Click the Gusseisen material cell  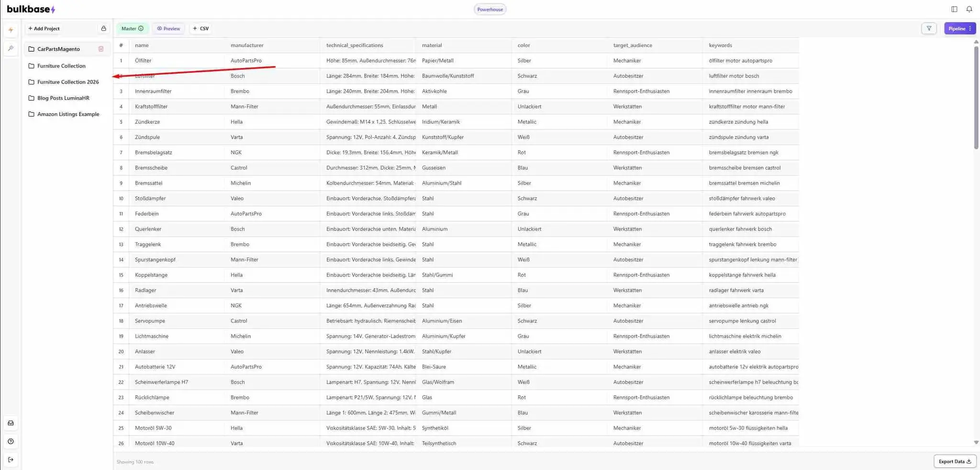point(464,168)
